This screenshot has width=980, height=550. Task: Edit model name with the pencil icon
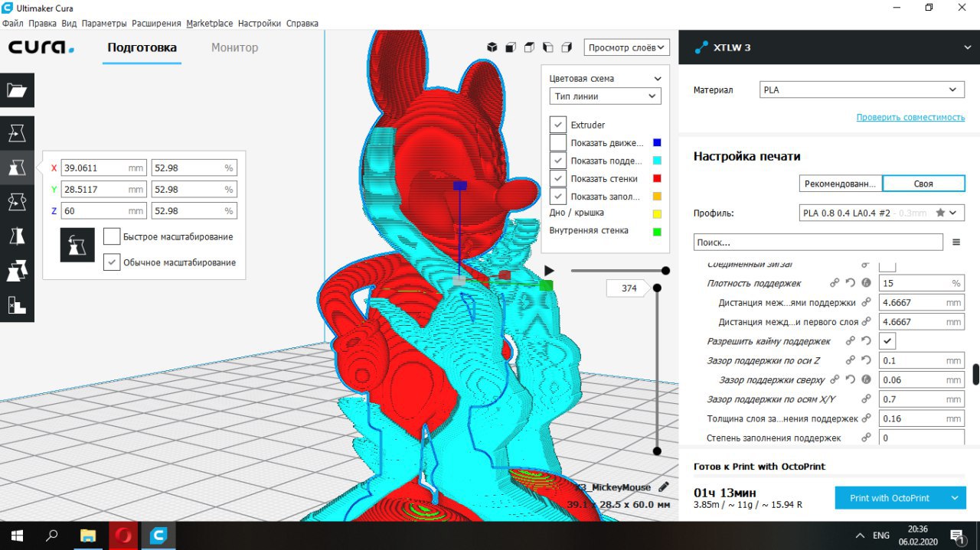664,487
